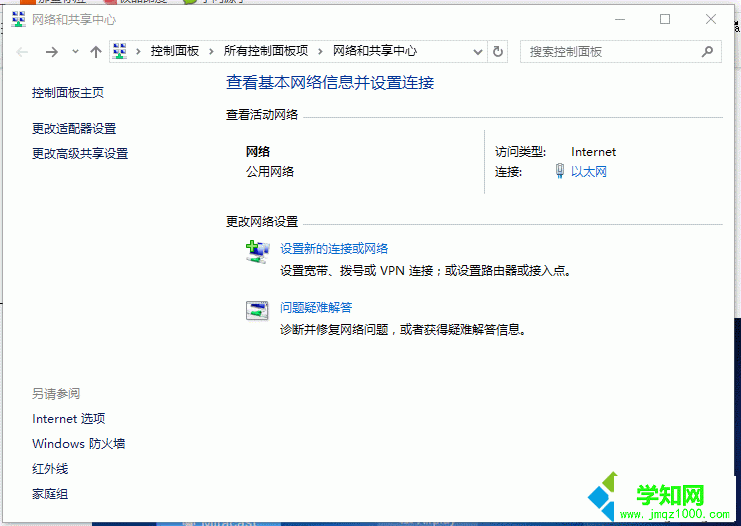741x526 pixels.
Task: Go up one level with the Up arrow
Action: (x=96, y=52)
